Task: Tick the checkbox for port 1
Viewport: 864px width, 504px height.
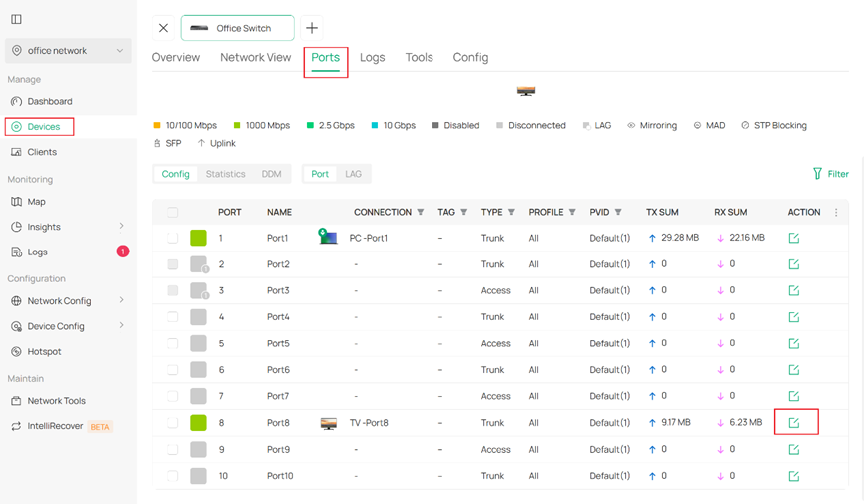Action: point(173,238)
